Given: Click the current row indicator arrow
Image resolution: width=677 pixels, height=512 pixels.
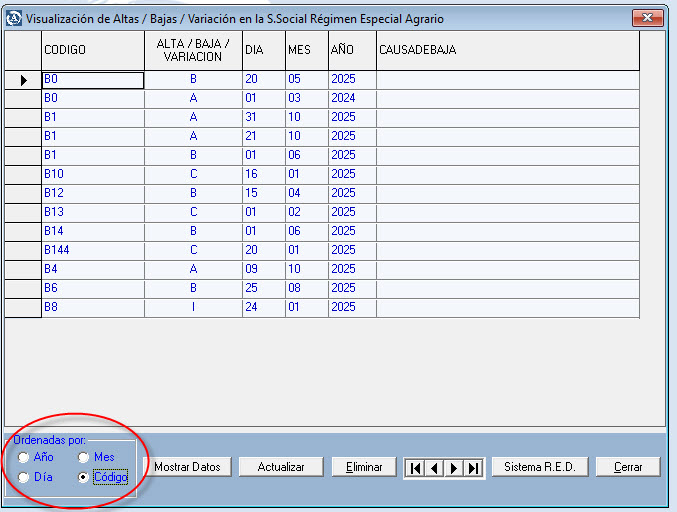Looking at the screenshot, I should 23,80.
